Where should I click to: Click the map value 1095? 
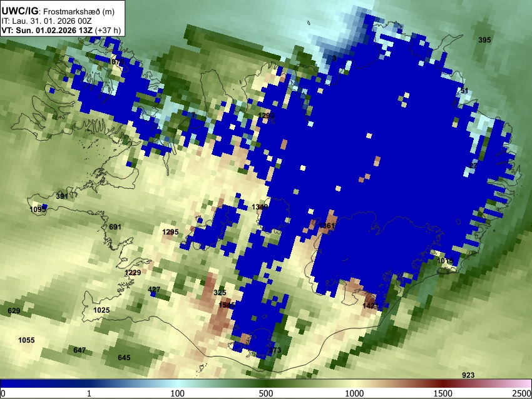38,210
